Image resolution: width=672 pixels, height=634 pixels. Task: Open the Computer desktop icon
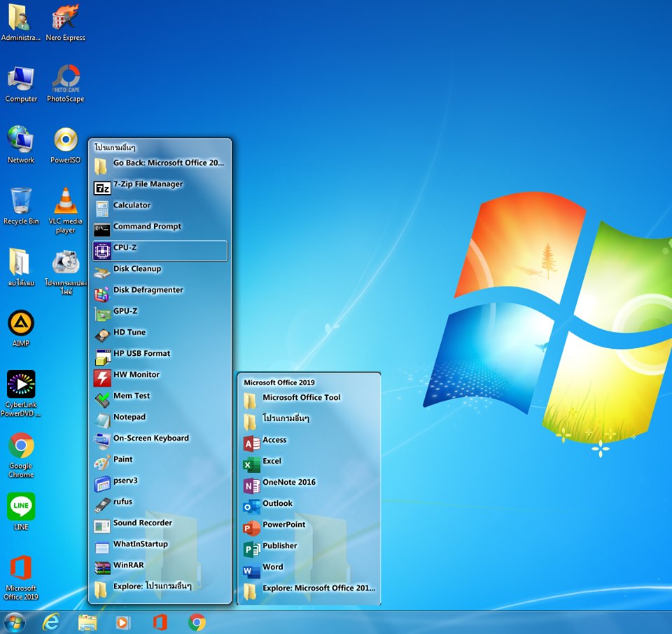tap(21, 84)
